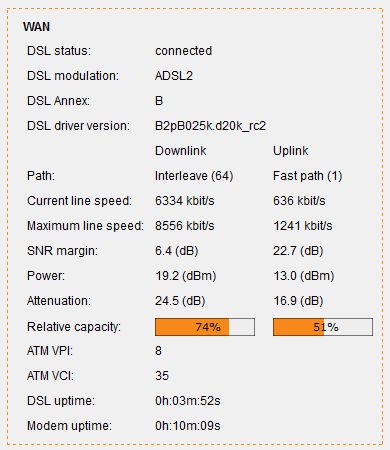
Task: Click the 636 kbit/s current uplink speed
Action: (299, 201)
